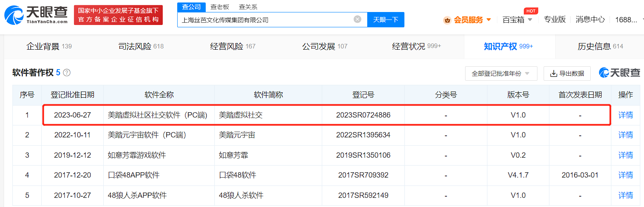644x207 pixels.
Task: Export data with 导出数据 button
Action: tap(567, 73)
